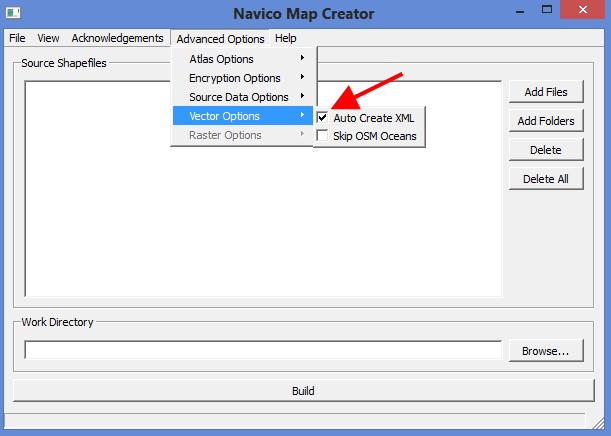Open the View menu
This screenshot has height=436, width=611.
[48, 38]
